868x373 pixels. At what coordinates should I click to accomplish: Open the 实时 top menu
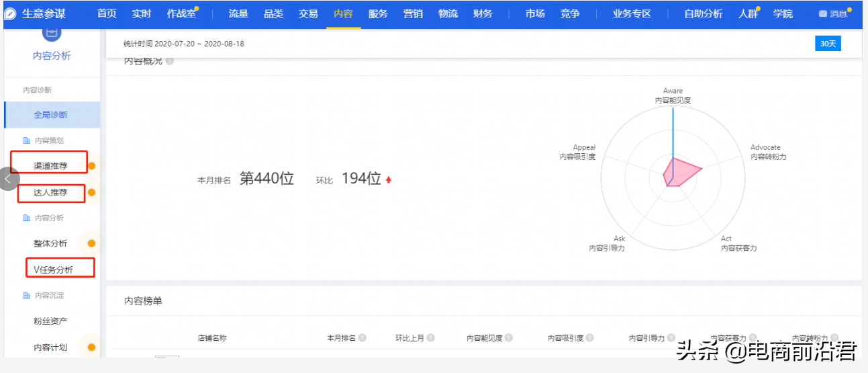coord(142,13)
